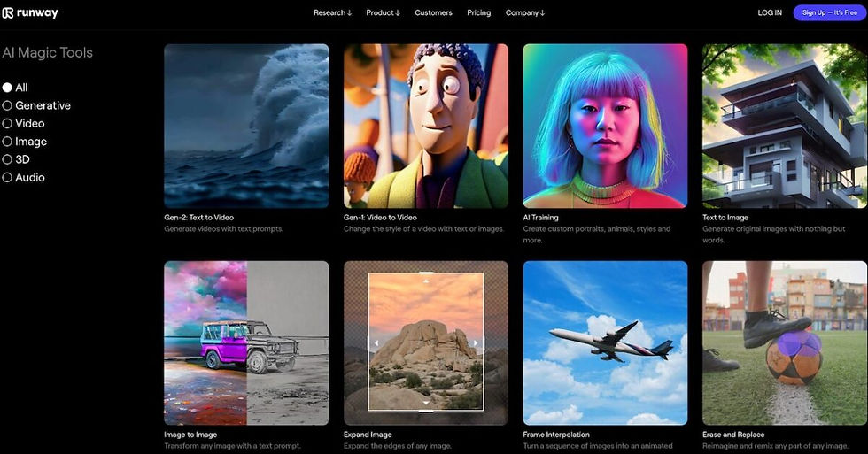Open the soccer ball Erase and Replace thumbnail

click(785, 342)
